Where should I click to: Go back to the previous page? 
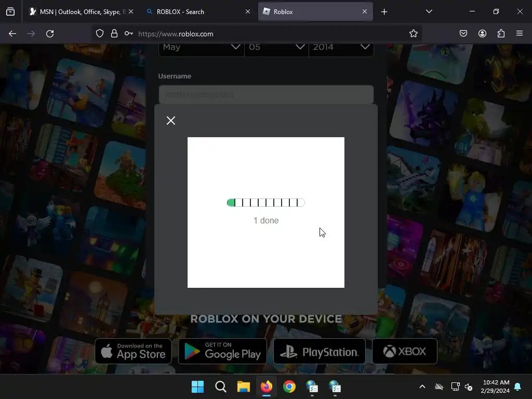12,34
